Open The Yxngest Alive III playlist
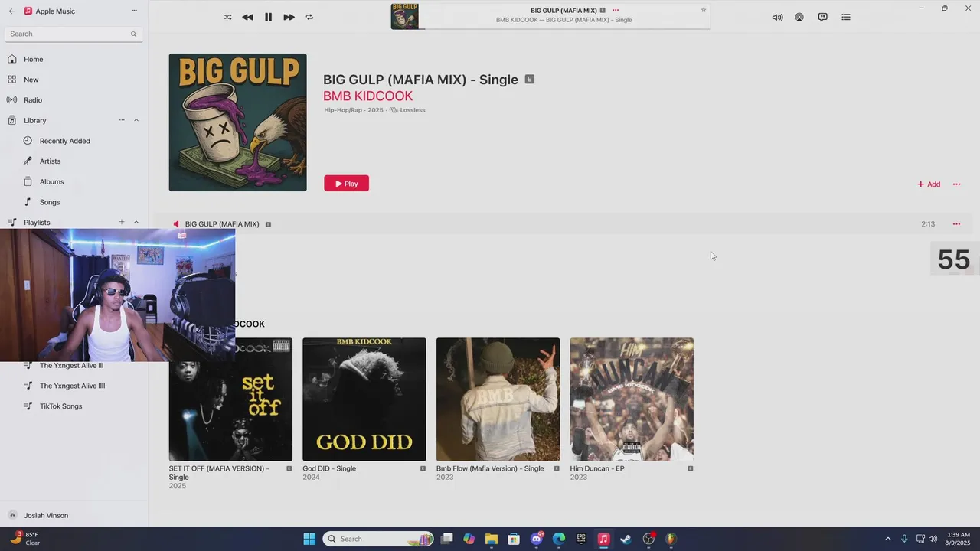The height and width of the screenshot is (551, 980). [71, 366]
